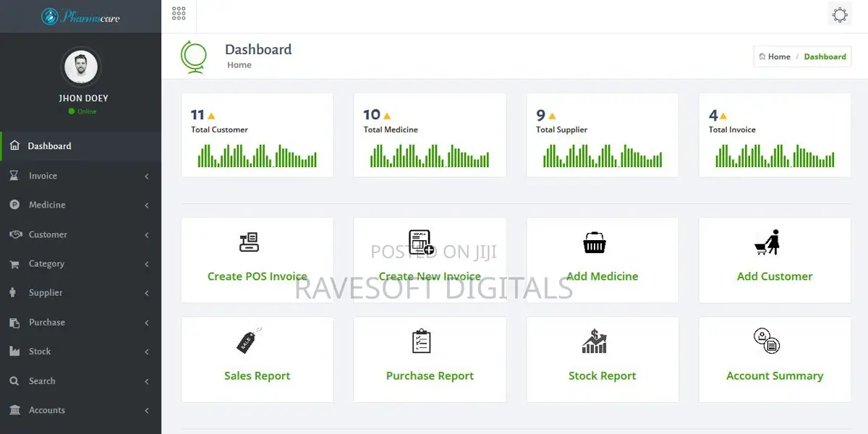Open Create POS Invoice
The height and width of the screenshot is (434, 868).
[x=257, y=276]
